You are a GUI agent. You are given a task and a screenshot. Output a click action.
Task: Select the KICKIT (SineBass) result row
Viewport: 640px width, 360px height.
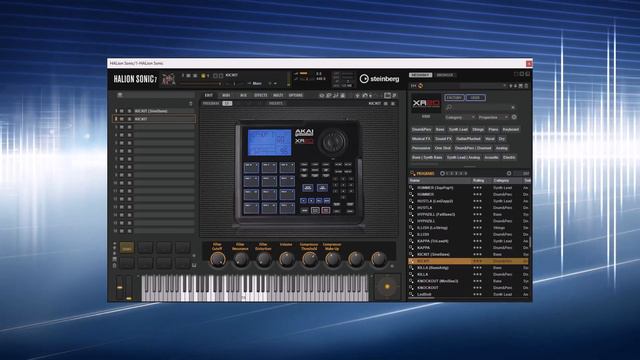click(468, 254)
